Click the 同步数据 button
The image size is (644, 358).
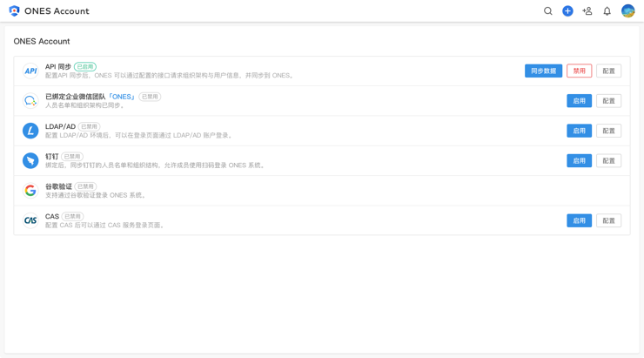pyautogui.click(x=543, y=71)
